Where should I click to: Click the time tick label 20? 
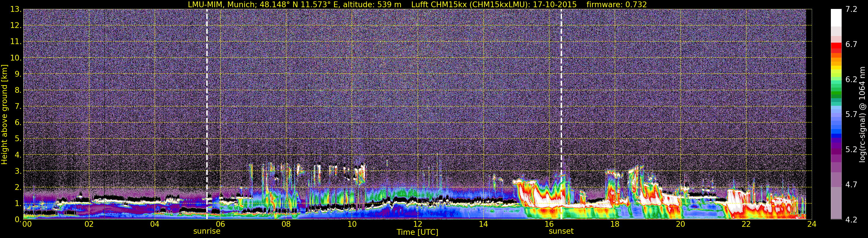680,224
